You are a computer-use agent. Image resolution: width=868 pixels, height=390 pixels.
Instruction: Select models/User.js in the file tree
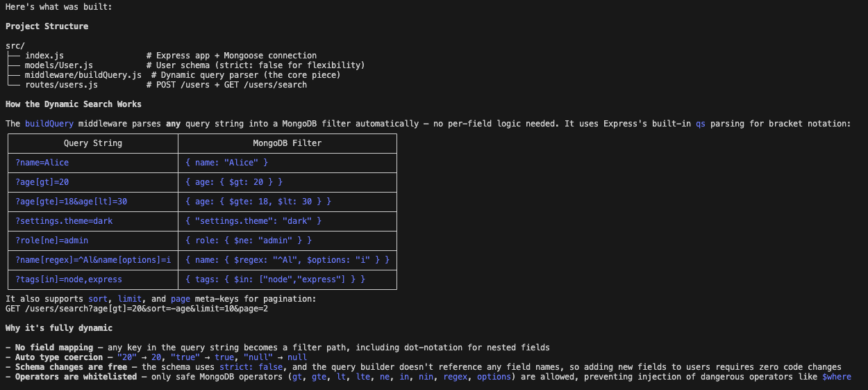point(59,65)
